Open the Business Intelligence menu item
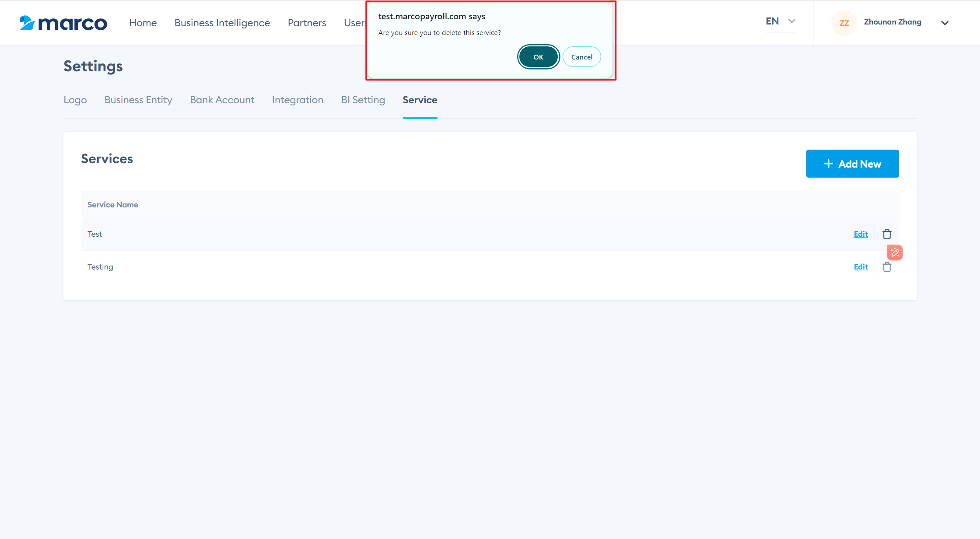Screen dimensions: 980x539 point(222,23)
